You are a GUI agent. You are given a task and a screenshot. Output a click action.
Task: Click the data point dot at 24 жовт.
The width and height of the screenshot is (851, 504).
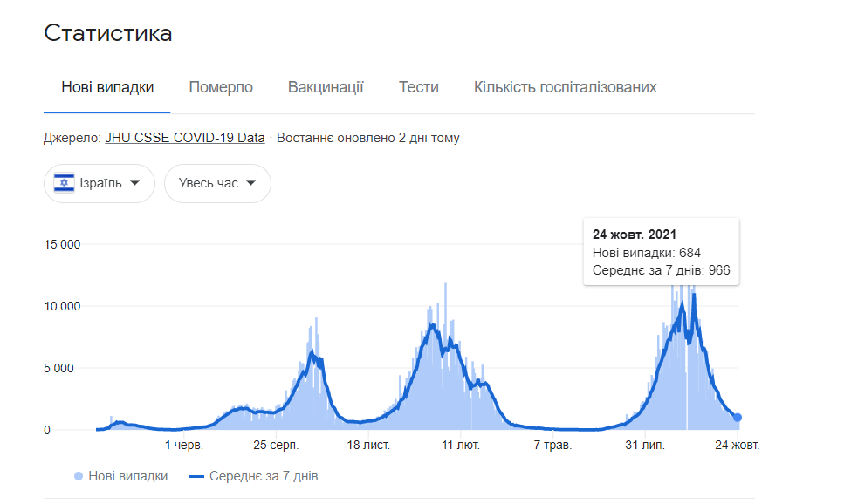[x=738, y=418]
